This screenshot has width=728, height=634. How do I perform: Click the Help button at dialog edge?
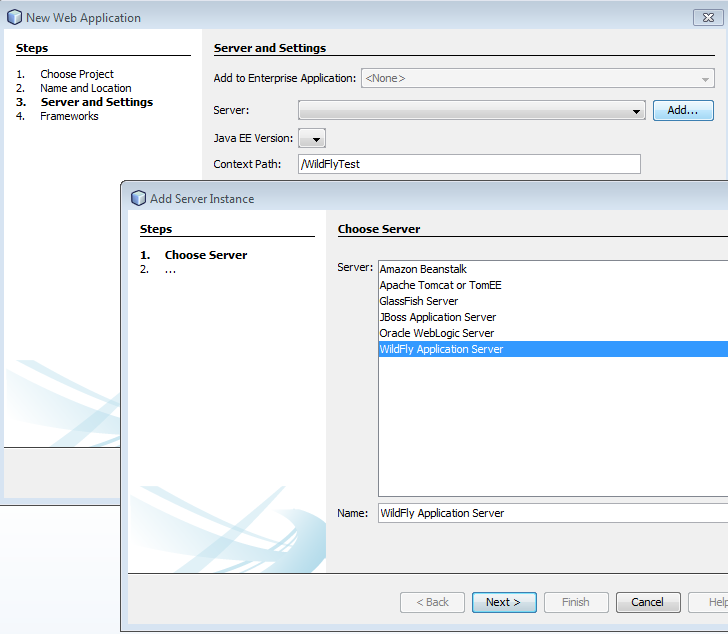(708, 602)
